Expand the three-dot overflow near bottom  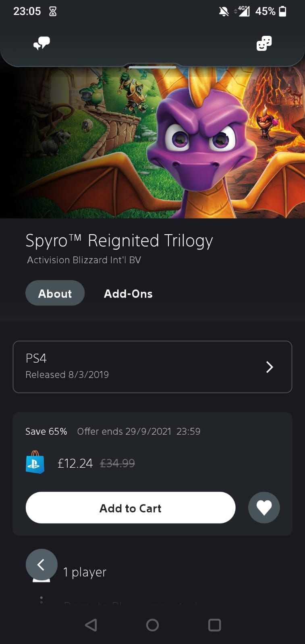[41, 600]
